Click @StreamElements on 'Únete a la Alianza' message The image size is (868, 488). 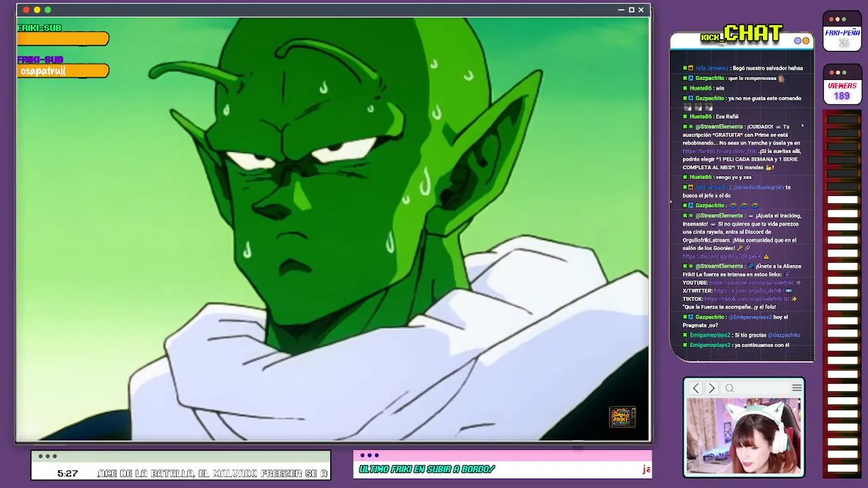point(719,266)
